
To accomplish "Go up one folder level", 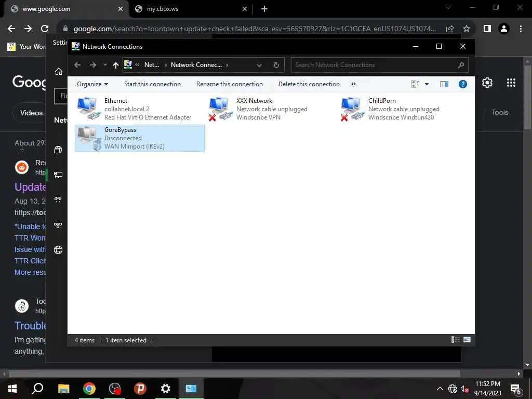I will [x=116, y=65].
